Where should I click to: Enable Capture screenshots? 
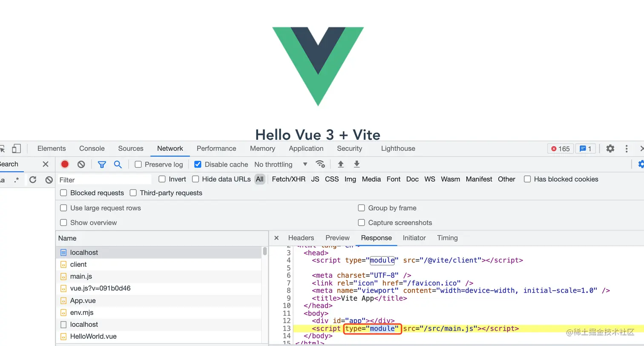point(361,222)
